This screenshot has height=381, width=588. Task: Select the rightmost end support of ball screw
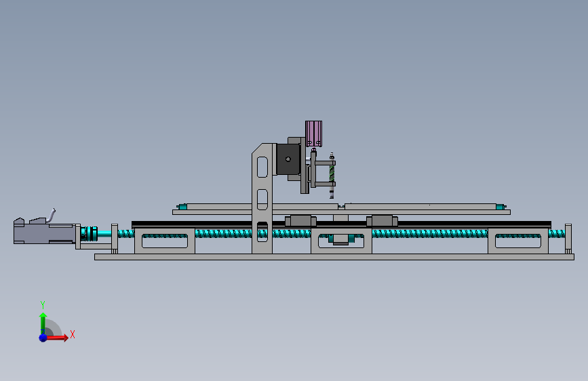coord(568,239)
